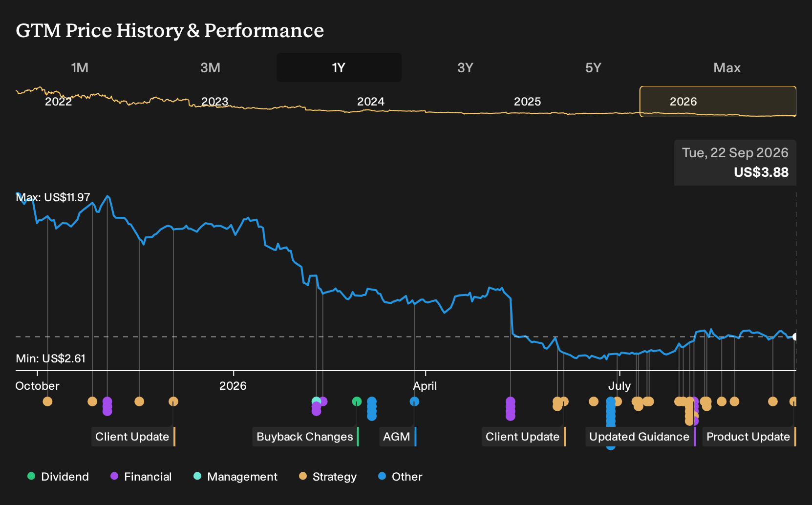
Task: Jump to 2023 in the overview chart
Action: click(x=214, y=102)
